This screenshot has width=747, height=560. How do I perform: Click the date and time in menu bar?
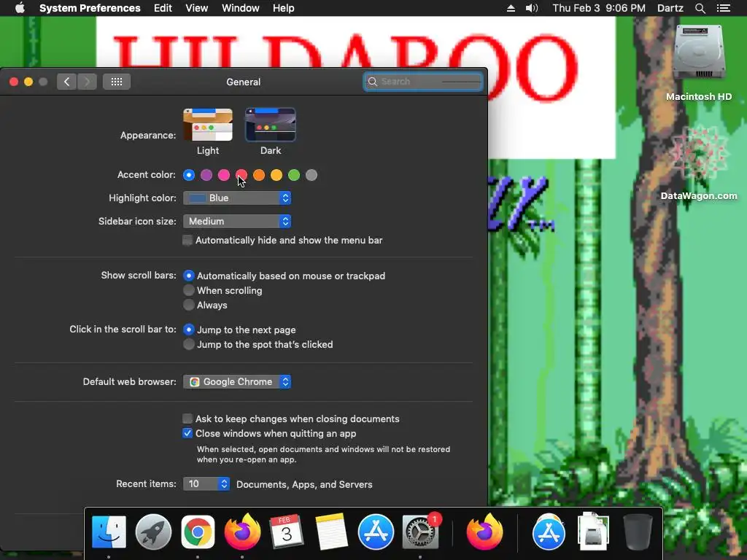coord(599,8)
